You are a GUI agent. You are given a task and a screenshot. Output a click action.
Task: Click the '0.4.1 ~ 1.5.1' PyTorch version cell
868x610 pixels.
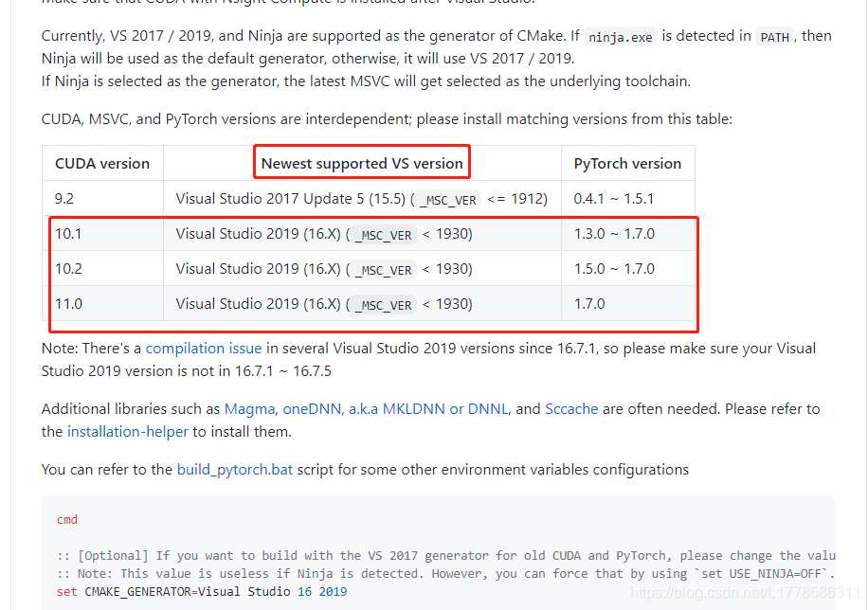coord(627,198)
